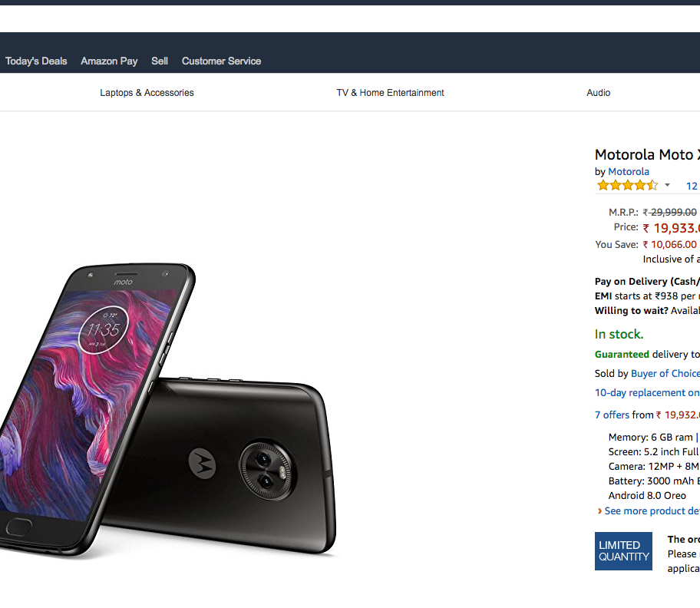The width and height of the screenshot is (700, 608).
Task: Click the Buyer of Choice seller link
Action: [665, 374]
